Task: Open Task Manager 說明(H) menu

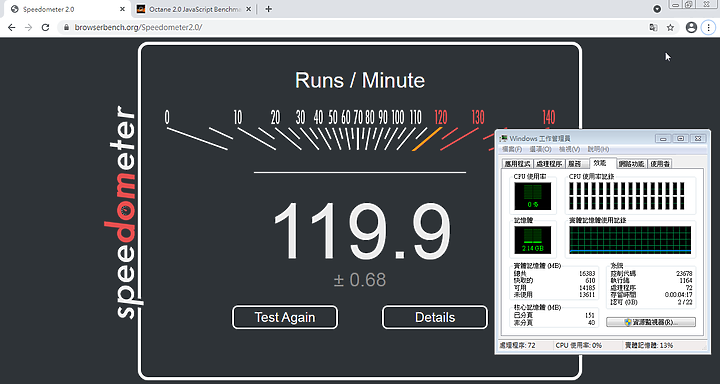Action: click(x=598, y=149)
